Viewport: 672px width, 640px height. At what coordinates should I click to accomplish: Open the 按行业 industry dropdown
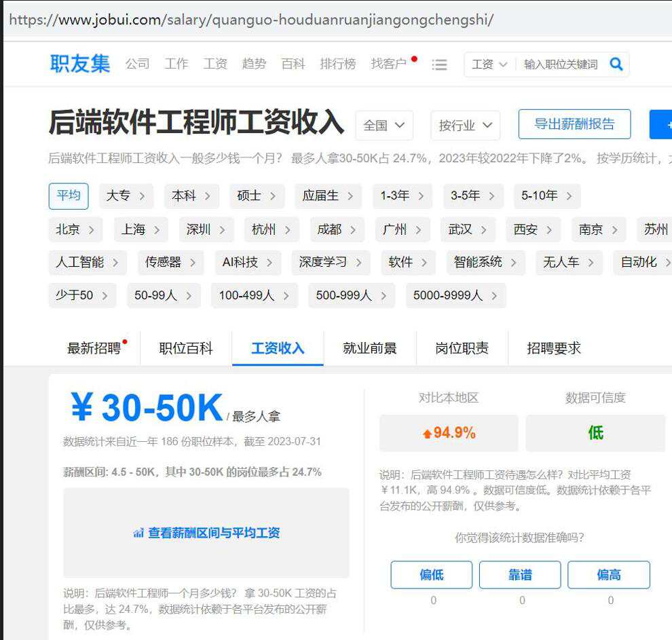466,125
